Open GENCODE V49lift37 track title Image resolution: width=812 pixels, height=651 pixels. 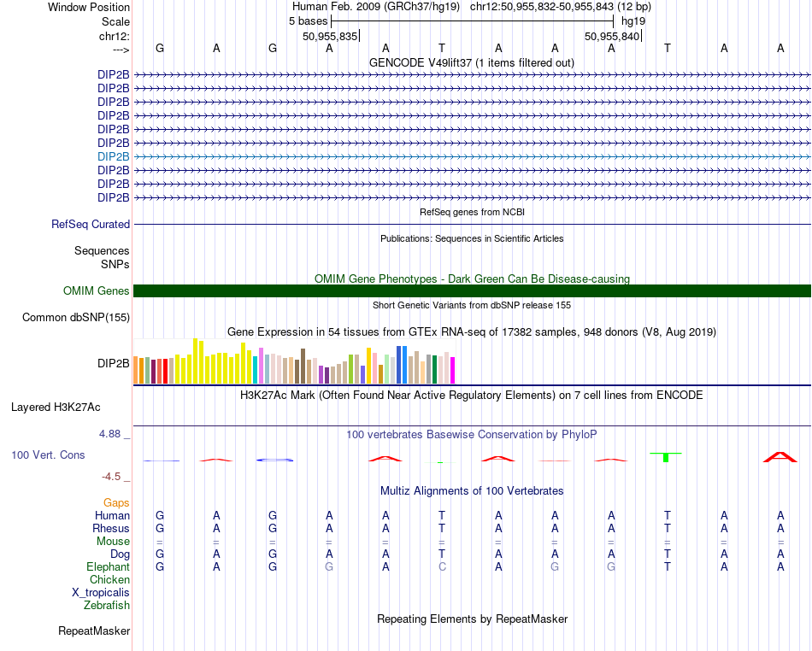pyautogui.click(x=471, y=62)
